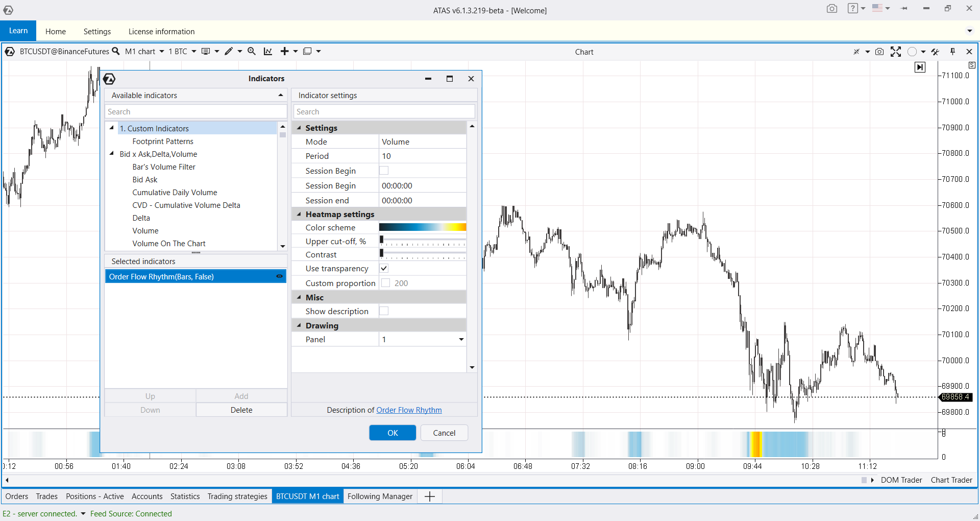Uncheck Use transparency option

384,268
